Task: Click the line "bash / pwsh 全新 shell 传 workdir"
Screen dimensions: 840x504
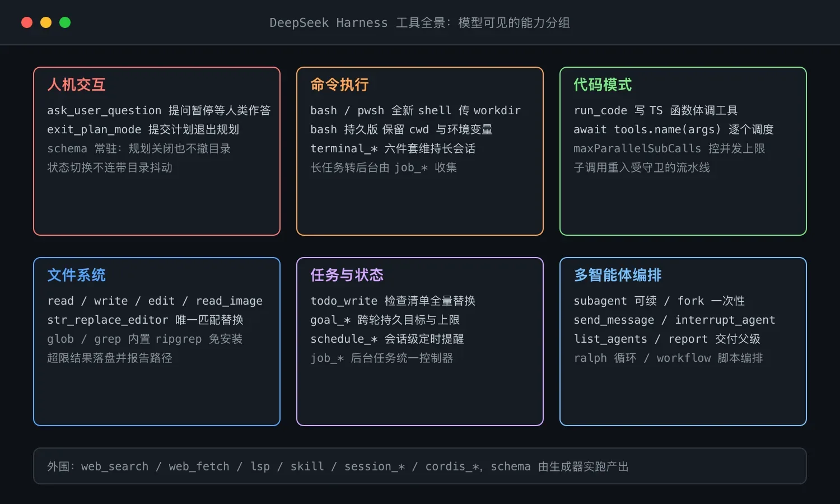Action: click(x=416, y=110)
